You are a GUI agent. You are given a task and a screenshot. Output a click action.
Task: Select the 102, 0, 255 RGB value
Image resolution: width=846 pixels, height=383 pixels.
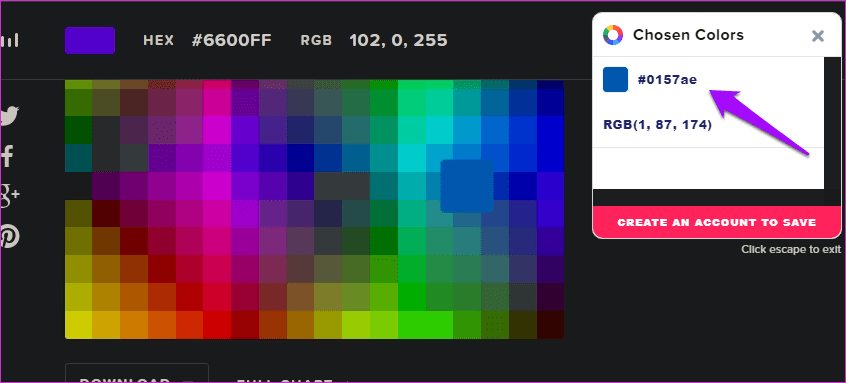[x=398, y=40]
